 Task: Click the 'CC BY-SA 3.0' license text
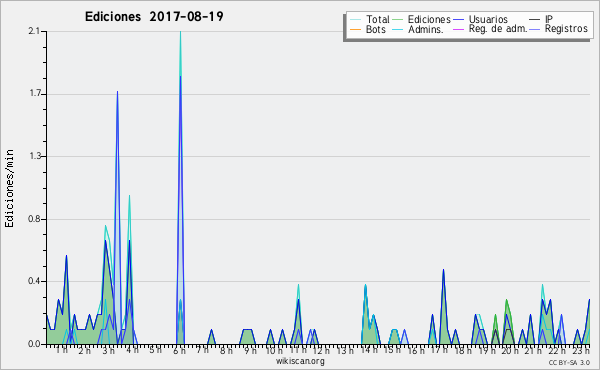point(569,362)
